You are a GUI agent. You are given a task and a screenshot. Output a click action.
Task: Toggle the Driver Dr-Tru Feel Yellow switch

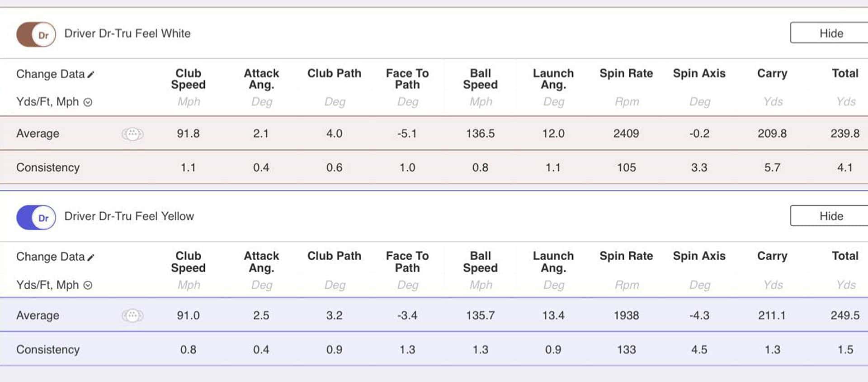click(x=36, y=217)
